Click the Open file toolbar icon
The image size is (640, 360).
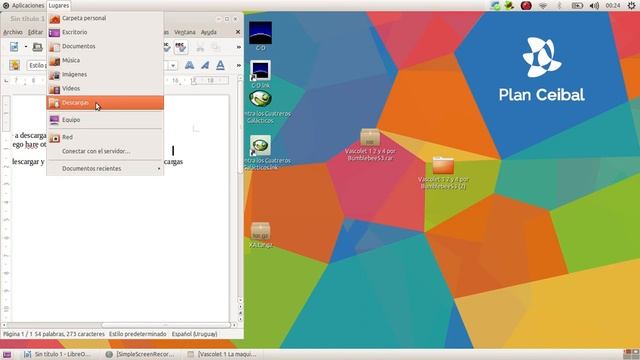click(38, 47)
